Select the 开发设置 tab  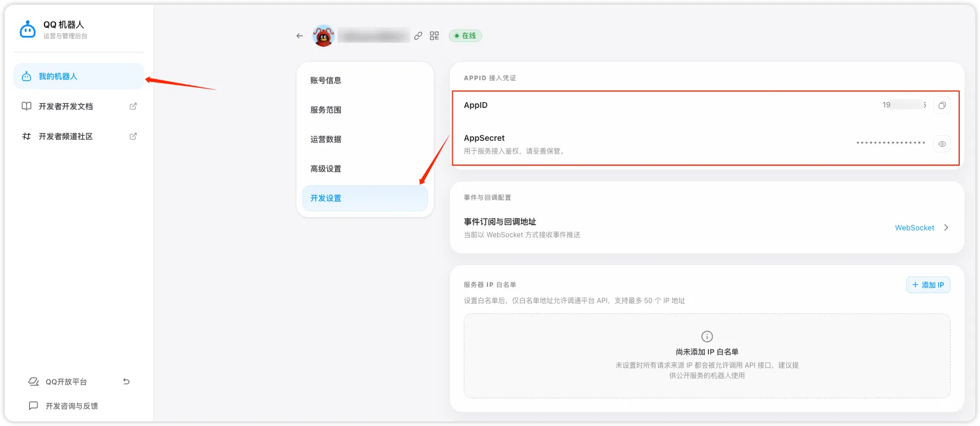[x=365, y=198]
